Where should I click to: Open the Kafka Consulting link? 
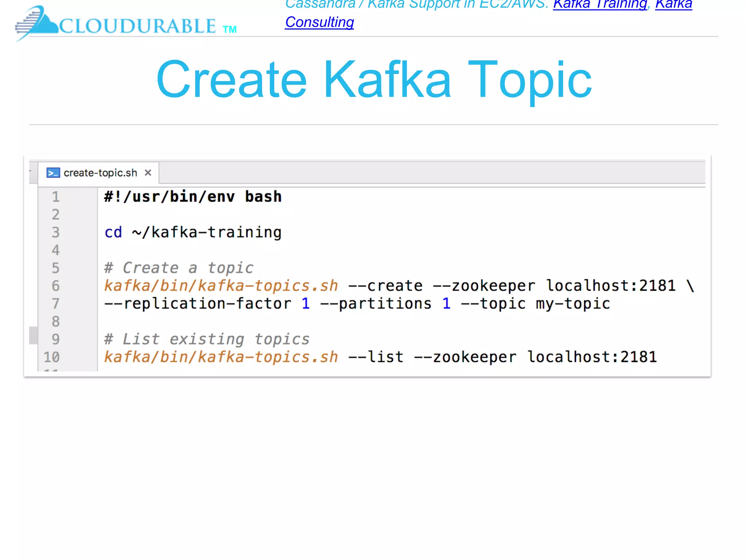(x=320, y=23)
